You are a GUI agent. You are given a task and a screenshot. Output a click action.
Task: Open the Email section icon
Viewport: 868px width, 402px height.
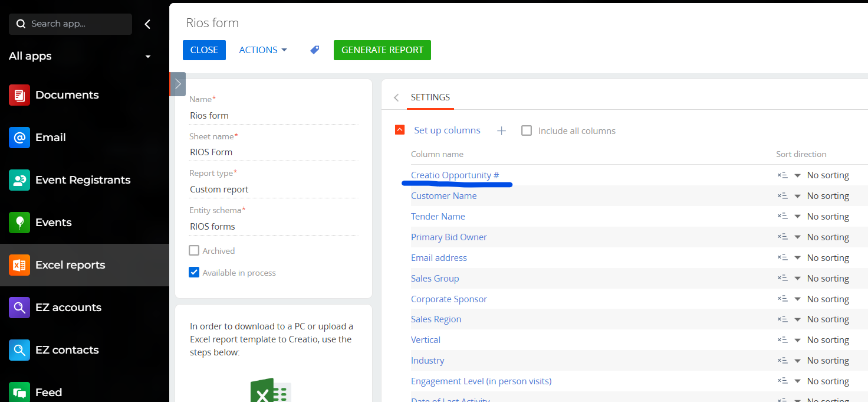(x=19, y=138)
